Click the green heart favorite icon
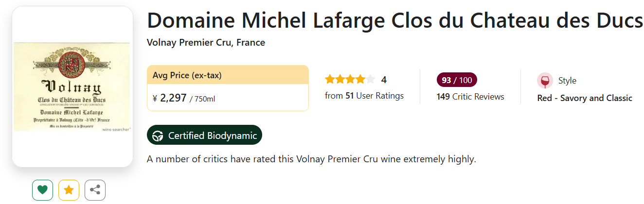 tap(43, 190)
